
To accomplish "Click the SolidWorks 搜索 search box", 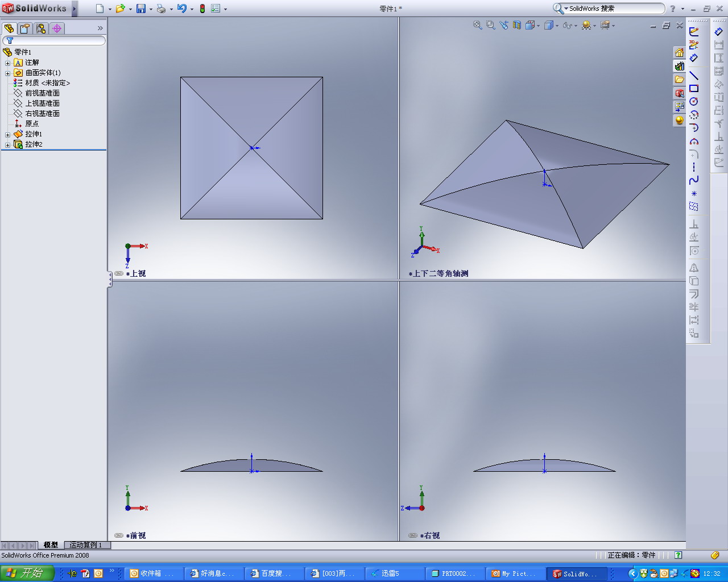I will [609, 9].
